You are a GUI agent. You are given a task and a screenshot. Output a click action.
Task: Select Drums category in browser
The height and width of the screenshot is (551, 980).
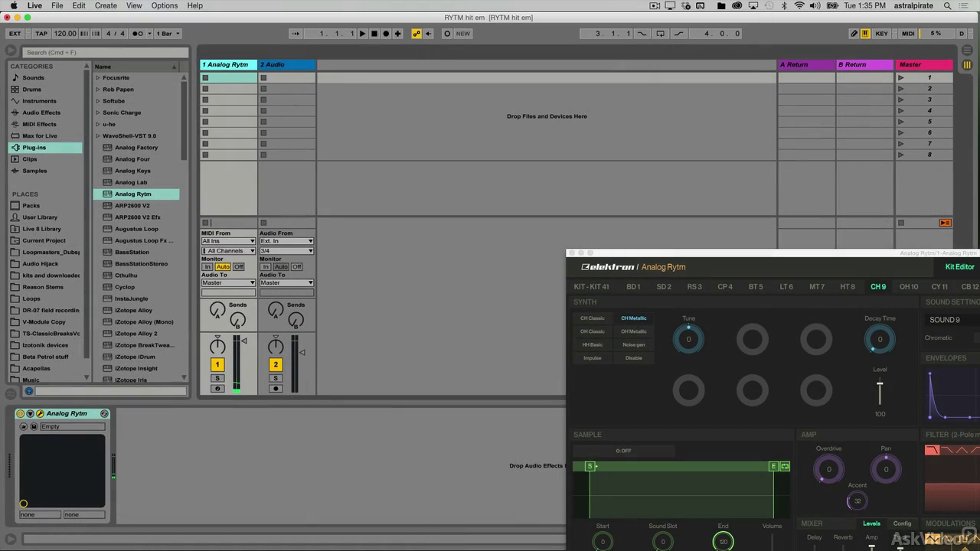pos(31,90)
